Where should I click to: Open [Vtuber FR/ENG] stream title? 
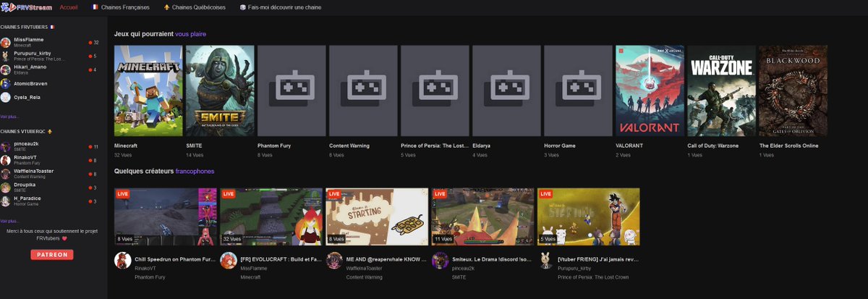click(597, 258)
